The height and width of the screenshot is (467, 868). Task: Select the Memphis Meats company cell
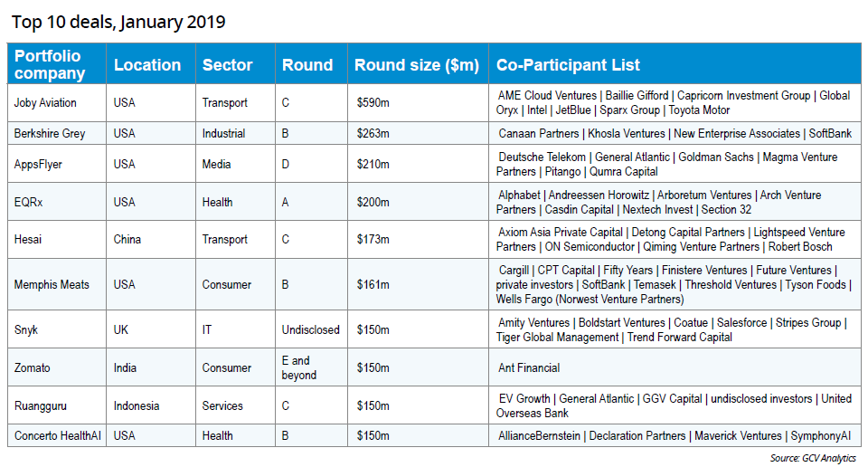click(52, 285)
